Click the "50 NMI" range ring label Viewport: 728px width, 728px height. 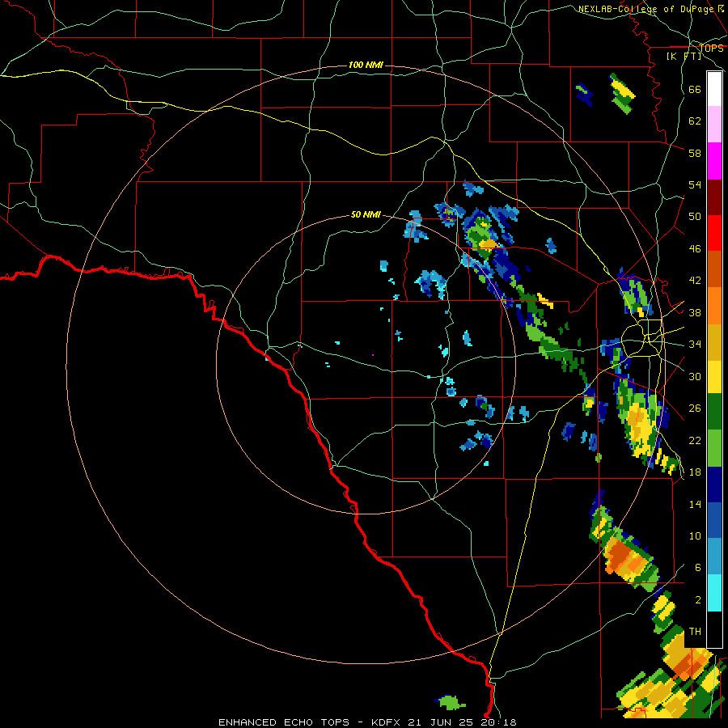[366, 214]
